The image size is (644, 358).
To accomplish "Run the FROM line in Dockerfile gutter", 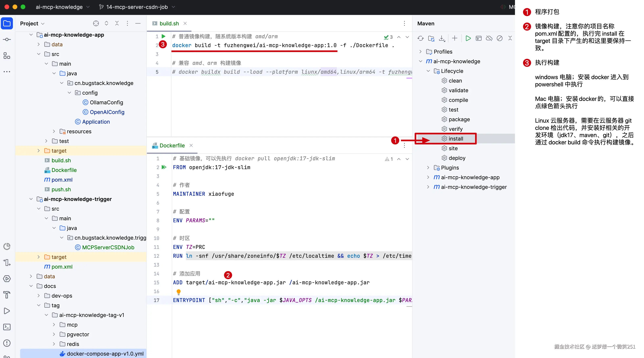I will pyautogui.click(x=164, y=167).
